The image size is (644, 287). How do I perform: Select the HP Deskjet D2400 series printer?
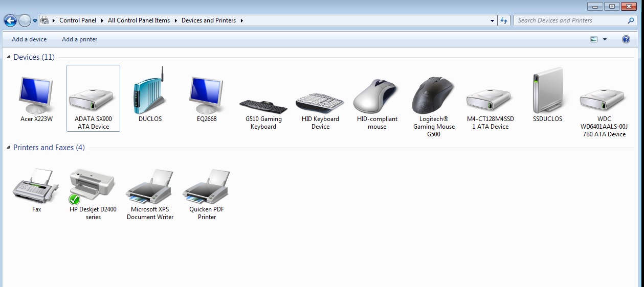92,186
